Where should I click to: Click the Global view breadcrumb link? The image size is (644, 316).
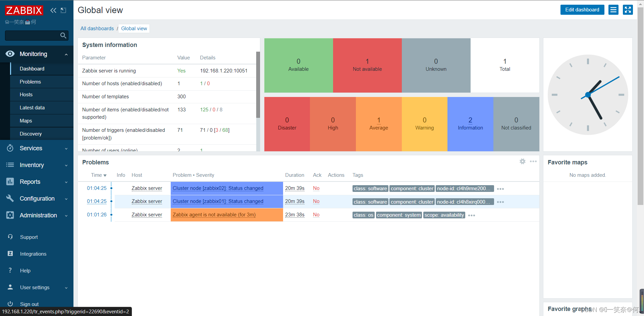pos(134,29)
